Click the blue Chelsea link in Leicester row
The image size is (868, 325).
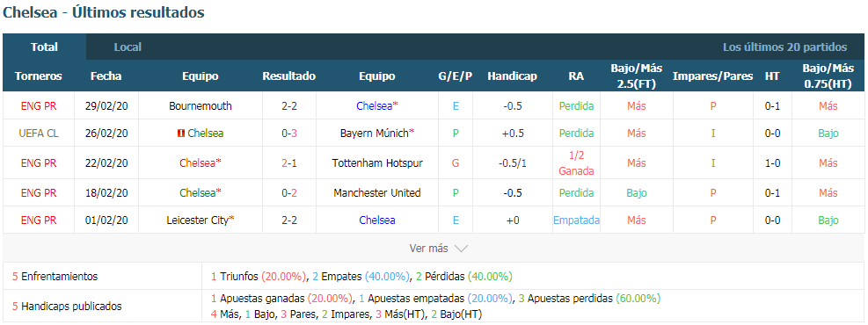tap(377, 220)
